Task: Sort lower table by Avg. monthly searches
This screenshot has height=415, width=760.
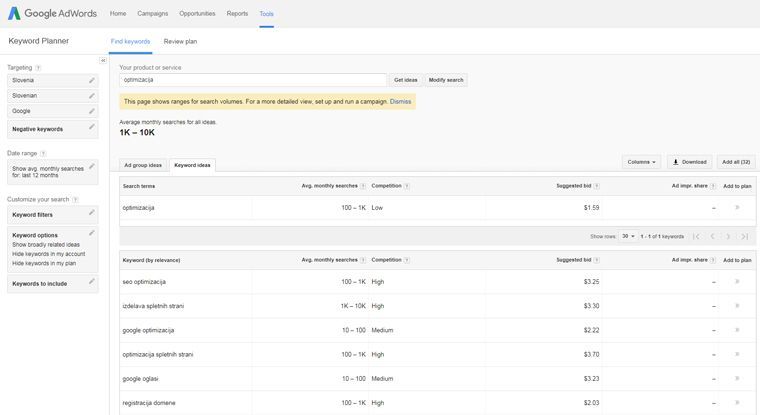Action: (x=329, y=260)
